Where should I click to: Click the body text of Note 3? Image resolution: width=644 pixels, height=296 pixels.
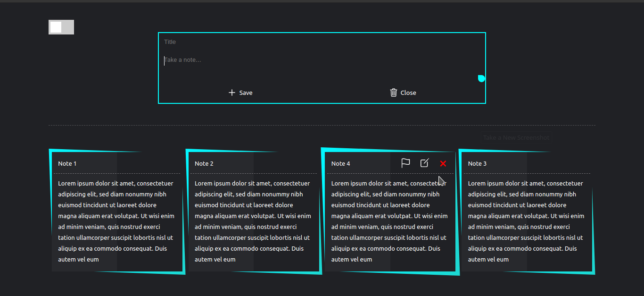[x=526, y=221]
